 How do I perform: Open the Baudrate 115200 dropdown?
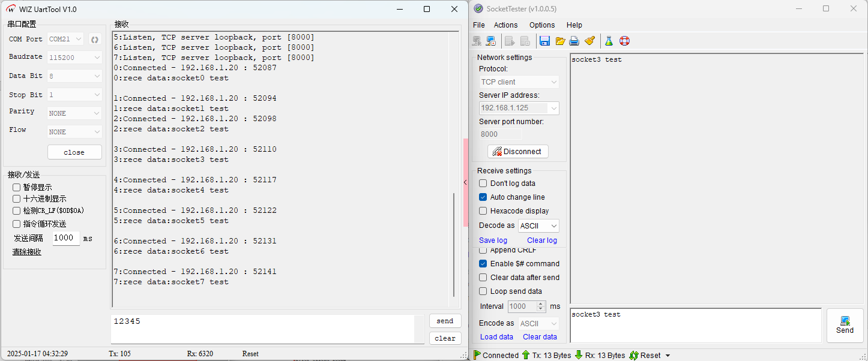click(74, 58)
